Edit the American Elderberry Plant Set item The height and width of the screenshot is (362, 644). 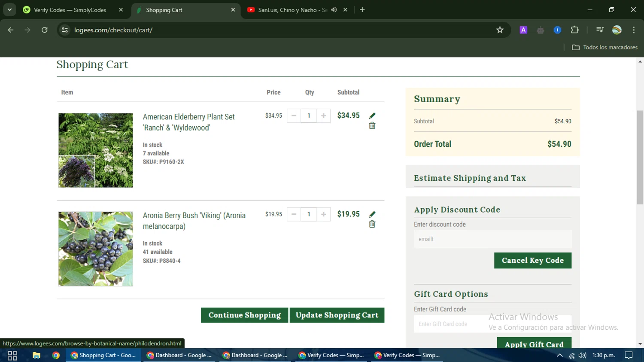pos(372,116)
